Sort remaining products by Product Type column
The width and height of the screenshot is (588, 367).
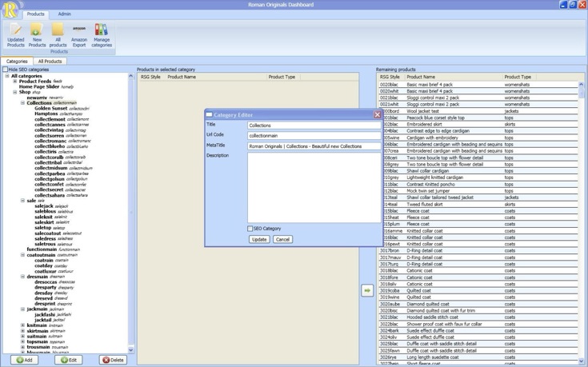(518, 77)
